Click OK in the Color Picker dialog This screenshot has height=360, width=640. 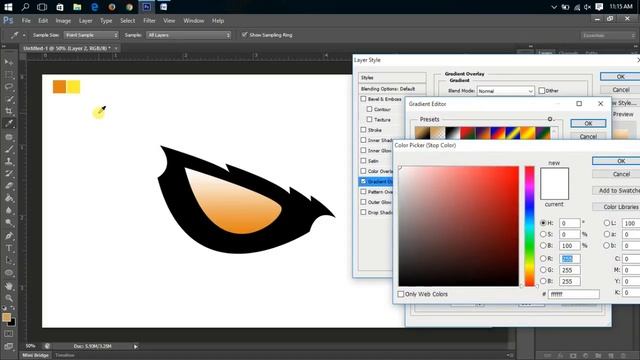(x=616, y=161)
